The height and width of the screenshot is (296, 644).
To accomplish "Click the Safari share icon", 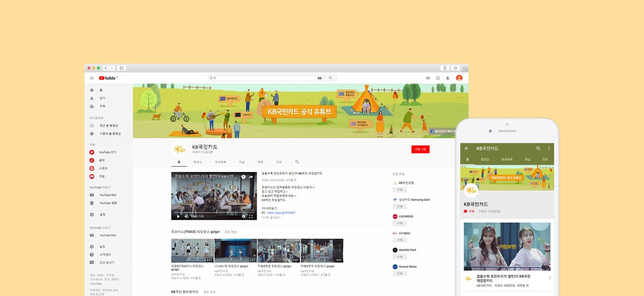I will pyautogui.click(x=445, y=68).
